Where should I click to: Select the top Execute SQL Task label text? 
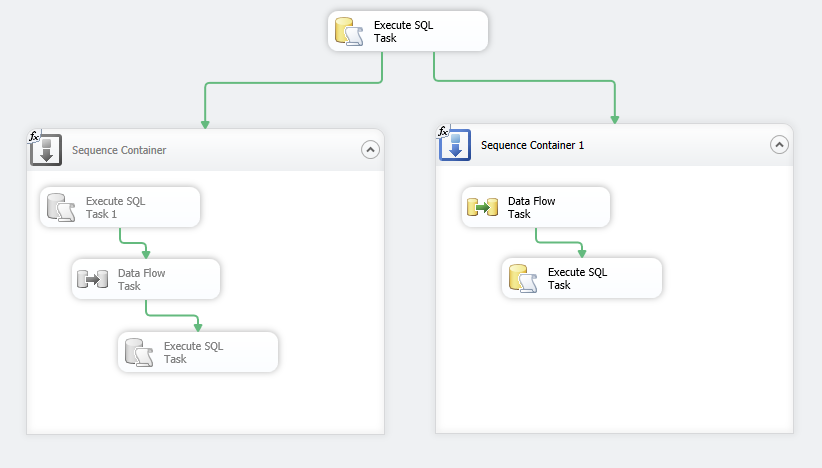[403, 31]
